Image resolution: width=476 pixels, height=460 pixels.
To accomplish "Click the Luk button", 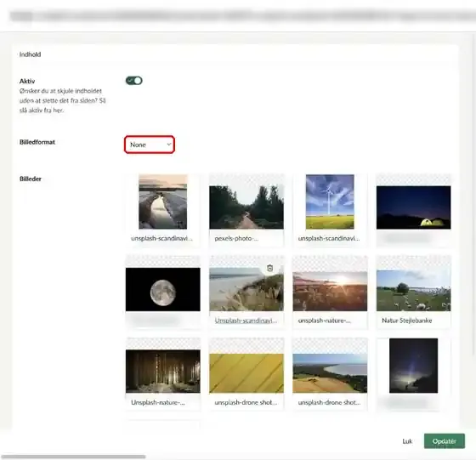I will [407, 441].
